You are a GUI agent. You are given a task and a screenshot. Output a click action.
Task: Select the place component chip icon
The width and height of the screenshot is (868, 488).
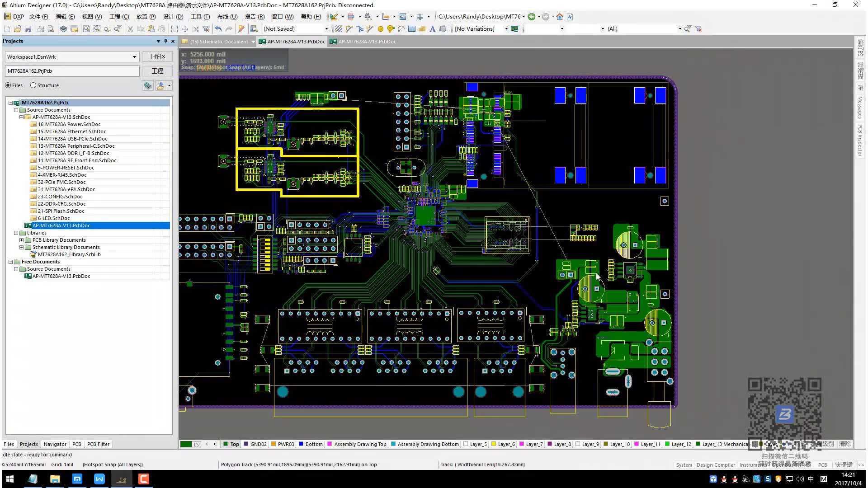point(443,29)
